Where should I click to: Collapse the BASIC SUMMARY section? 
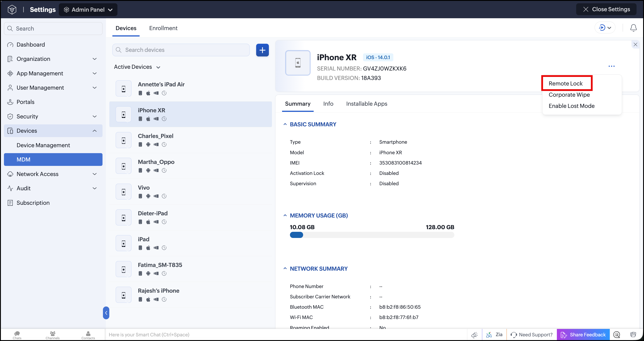click(285, 124)
